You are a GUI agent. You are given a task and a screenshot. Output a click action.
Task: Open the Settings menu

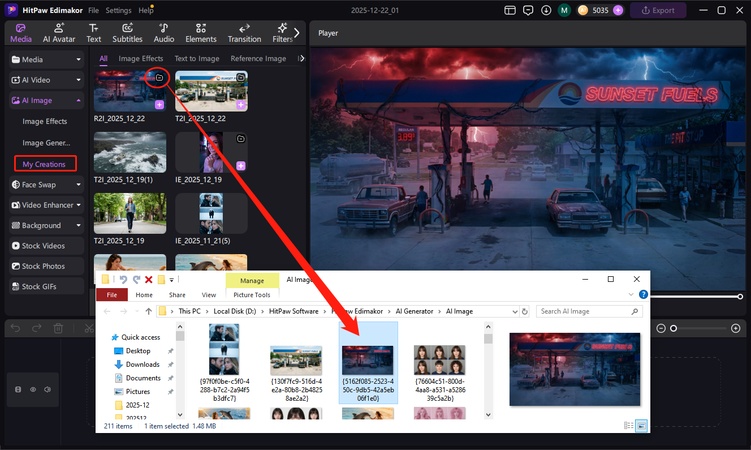[118, 10]
